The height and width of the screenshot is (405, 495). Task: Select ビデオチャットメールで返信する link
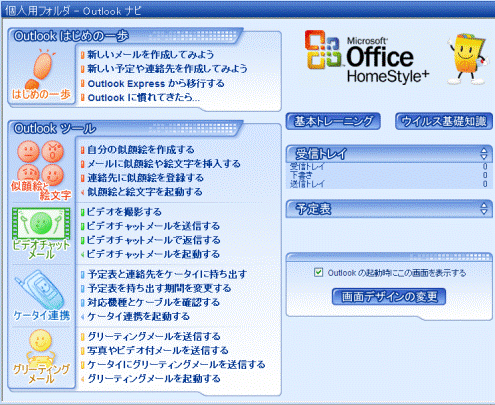tap(153, 240)
